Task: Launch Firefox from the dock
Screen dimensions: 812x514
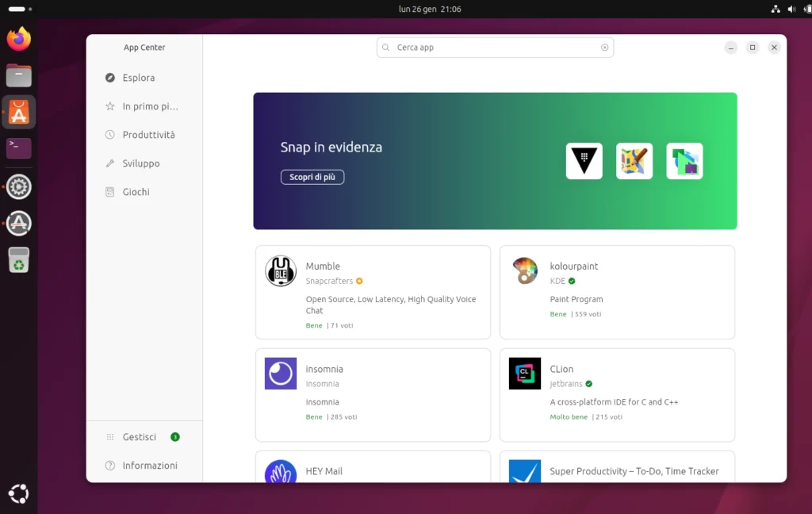Action: pyautogui.click(x=18, y=38)
